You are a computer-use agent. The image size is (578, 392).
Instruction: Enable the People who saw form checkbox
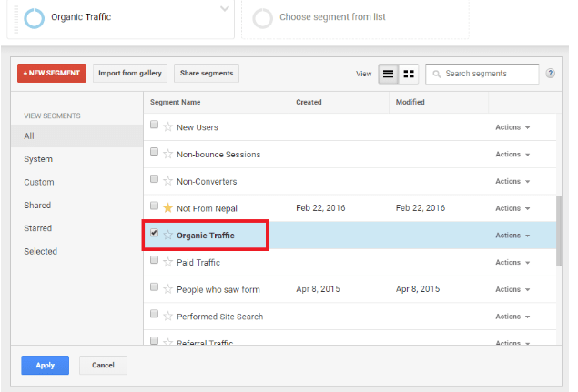pyautogui.click(x=154, y=287)
